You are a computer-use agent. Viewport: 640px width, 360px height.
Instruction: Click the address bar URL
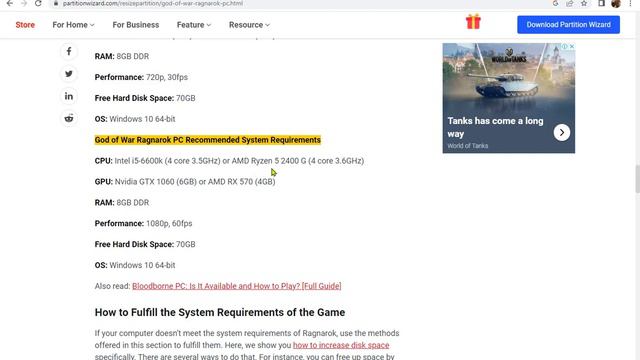[153, 3]
